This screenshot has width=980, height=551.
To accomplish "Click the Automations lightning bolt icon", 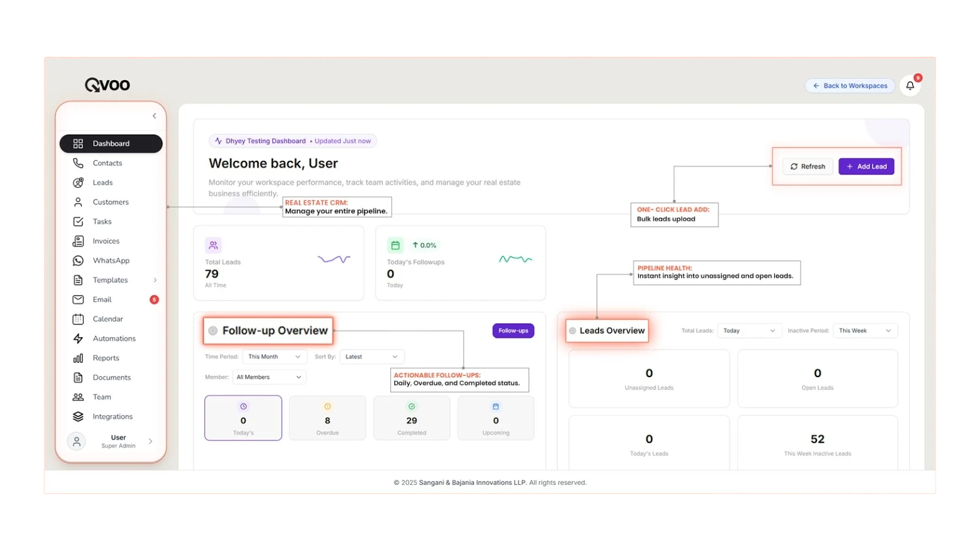I will (78, 339).
